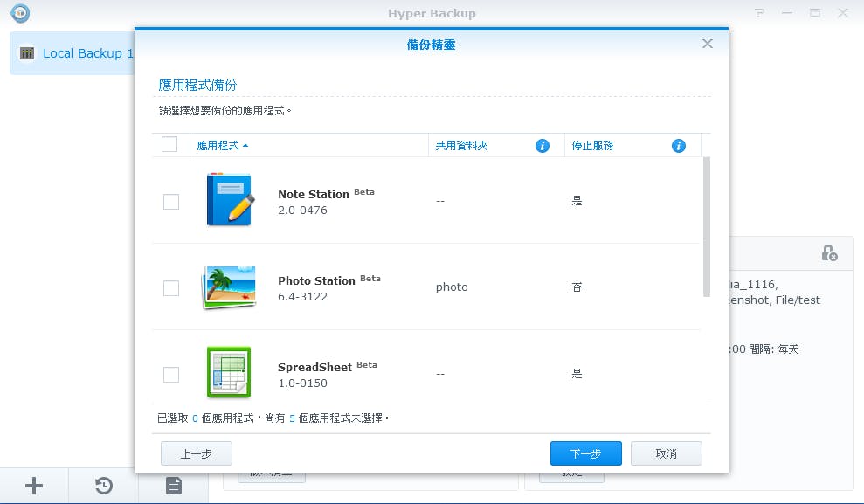864x504 pixels.
Task: Click the photo shared folder cell
Action: (452, 287)
